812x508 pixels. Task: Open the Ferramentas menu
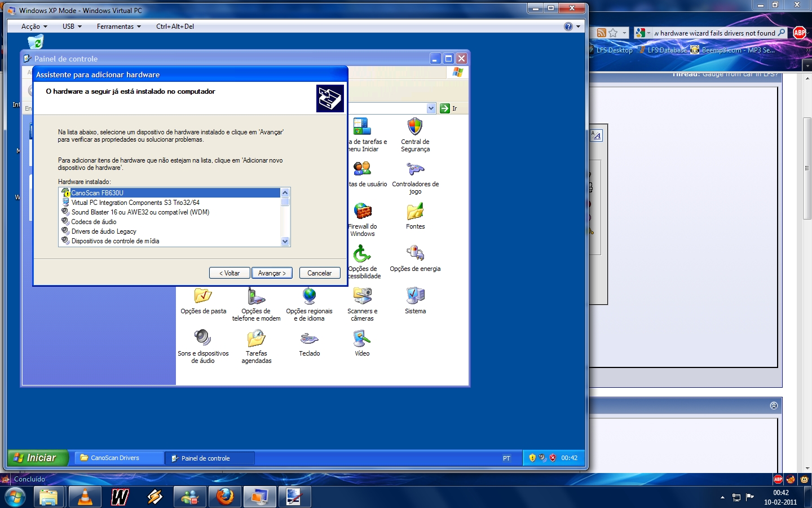[119, 27]
